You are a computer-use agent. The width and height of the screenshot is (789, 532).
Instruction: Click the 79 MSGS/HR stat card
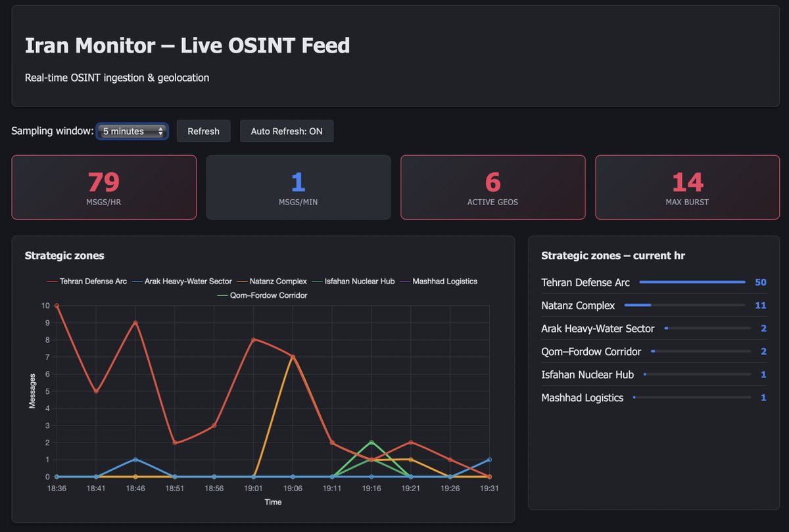point(104,187)
